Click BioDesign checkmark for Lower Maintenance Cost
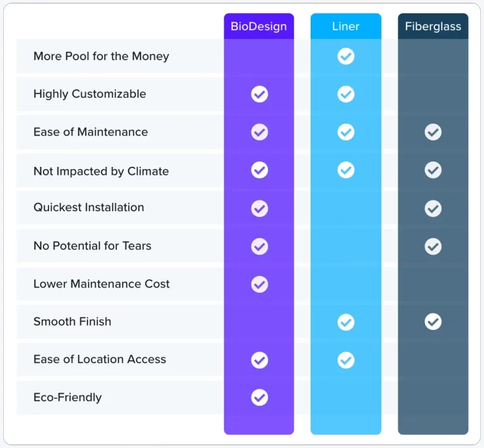The image size is (484, 448). [x=260, y=284]
